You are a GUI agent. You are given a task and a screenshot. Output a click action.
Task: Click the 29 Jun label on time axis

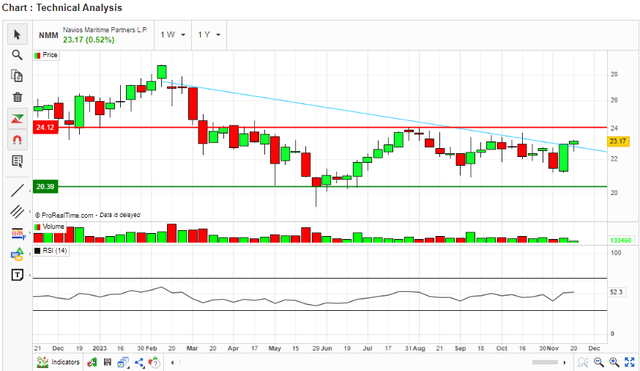322,349
